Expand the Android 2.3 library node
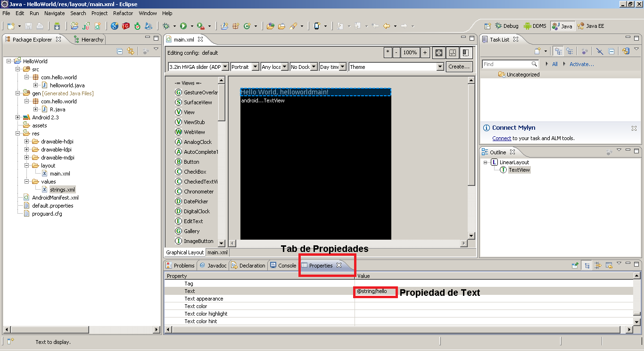Viewport: 644px width, 351px height. pos(18,117)
